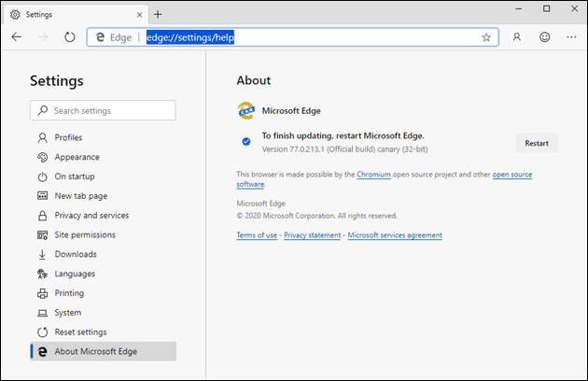
Task: Open the Settings and more ellipsis menu
Action: [x=571, y=36]
